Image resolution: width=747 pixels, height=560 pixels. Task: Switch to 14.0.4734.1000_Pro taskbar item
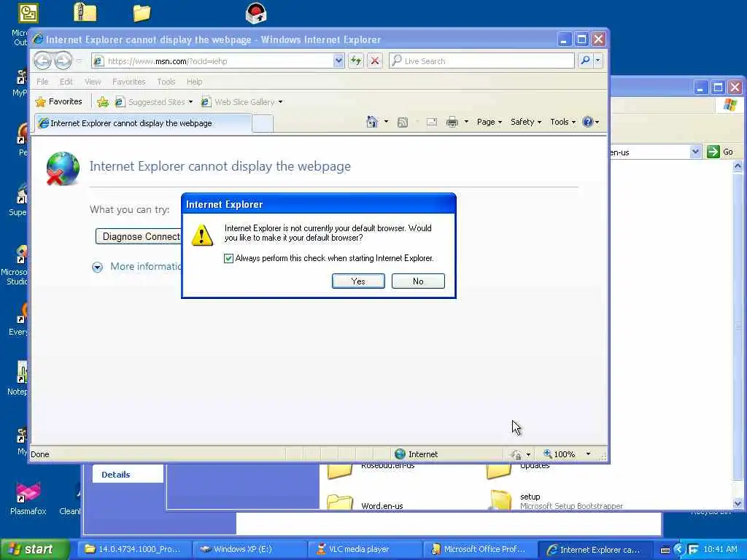point(134,549)
